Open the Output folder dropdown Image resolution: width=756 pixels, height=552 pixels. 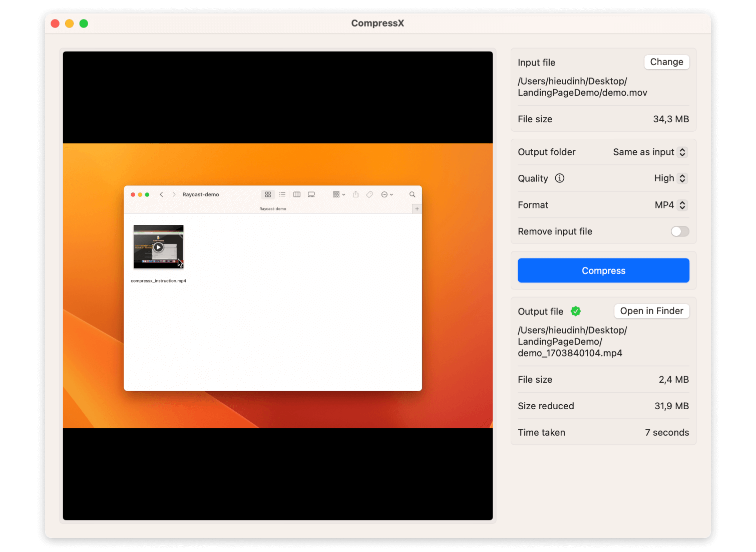click(650, 152)
